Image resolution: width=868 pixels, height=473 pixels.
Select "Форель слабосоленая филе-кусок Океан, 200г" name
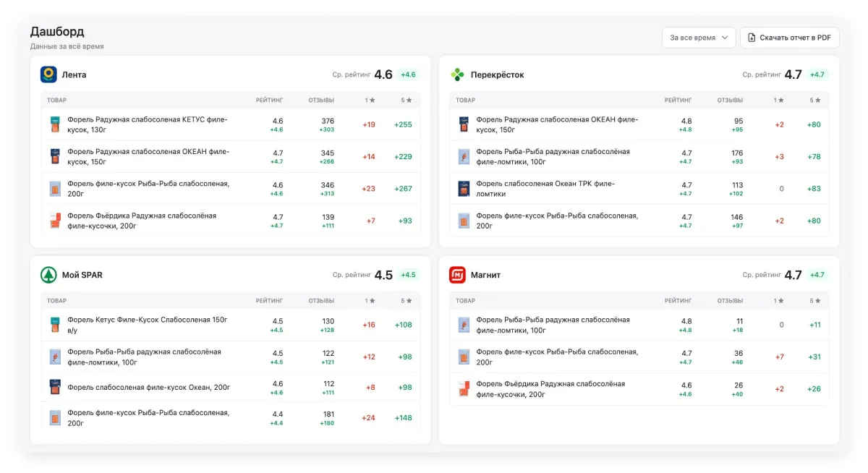[149, 387]
